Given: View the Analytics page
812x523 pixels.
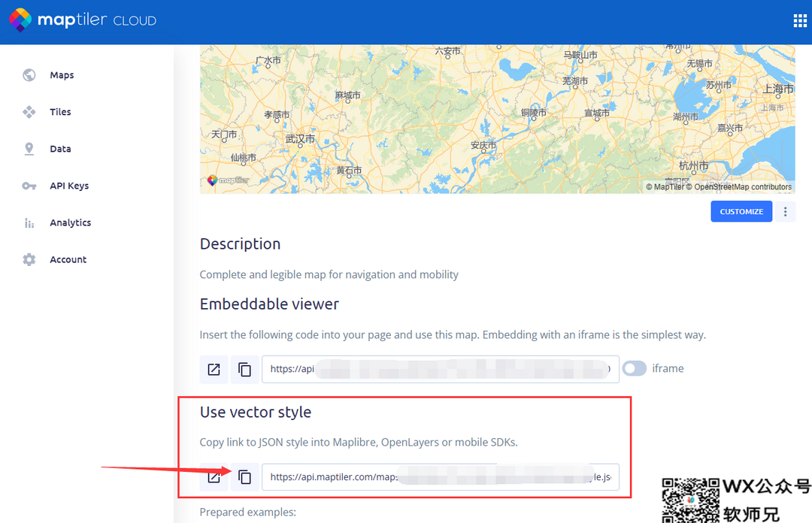Looking at the screenshot, I should pos(71,222).
